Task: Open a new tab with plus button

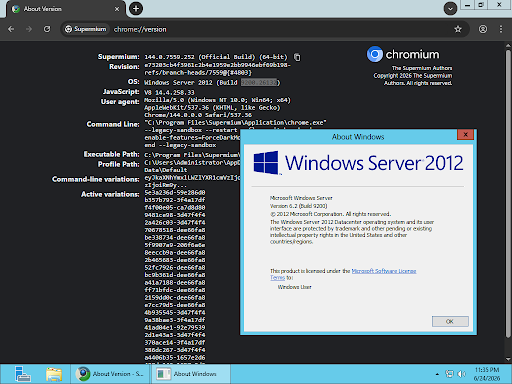Action: pos(136,9)
